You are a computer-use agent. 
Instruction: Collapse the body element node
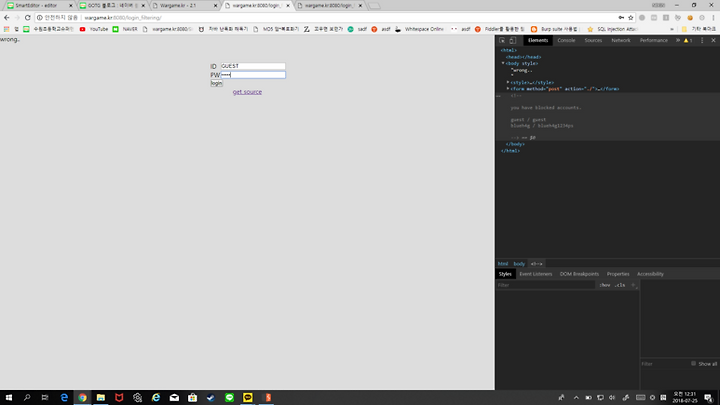pos(503,63)
